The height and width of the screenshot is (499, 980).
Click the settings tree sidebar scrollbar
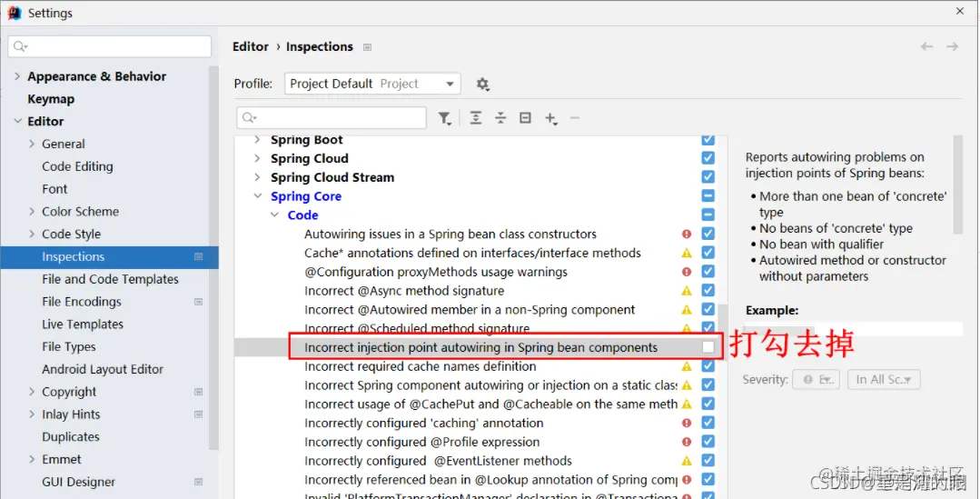point(213,257)
